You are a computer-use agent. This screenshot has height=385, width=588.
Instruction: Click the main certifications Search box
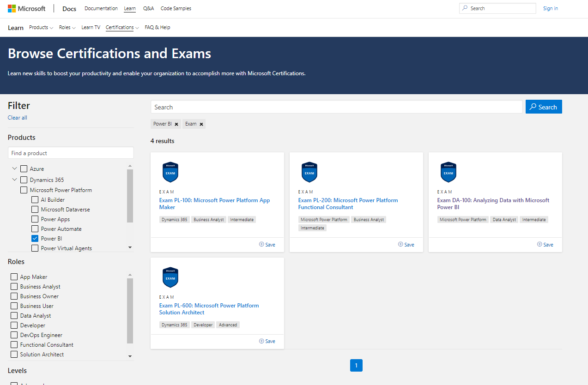point(337,107)
